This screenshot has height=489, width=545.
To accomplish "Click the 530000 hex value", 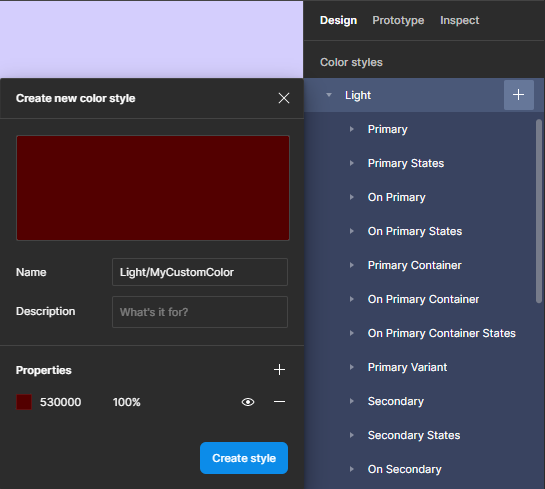I will click(60, 402).
